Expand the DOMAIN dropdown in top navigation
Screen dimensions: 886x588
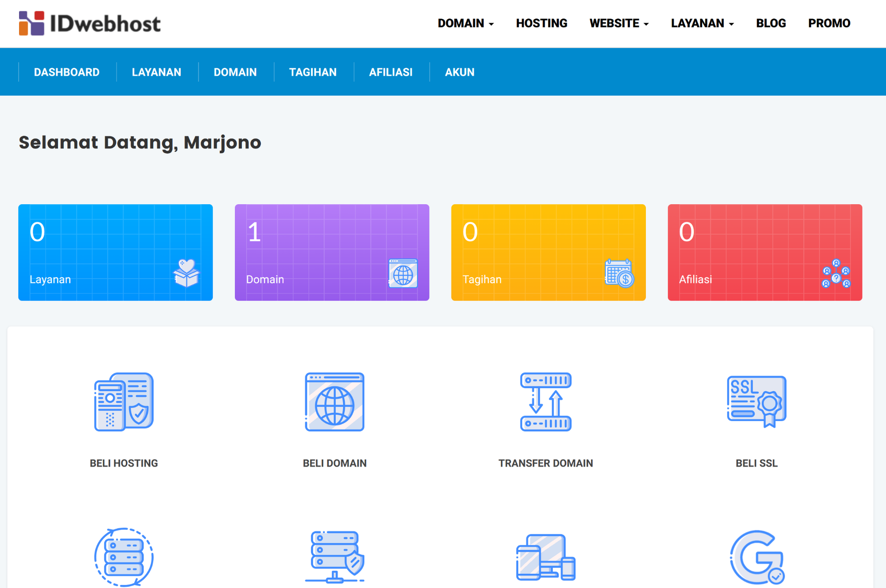tap(466, 23)
